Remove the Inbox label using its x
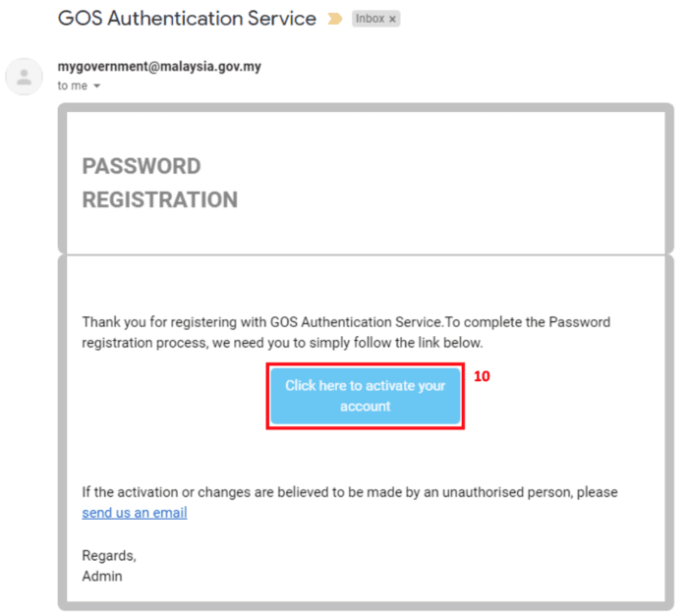 pyautogui.click(x=392, y=19)
